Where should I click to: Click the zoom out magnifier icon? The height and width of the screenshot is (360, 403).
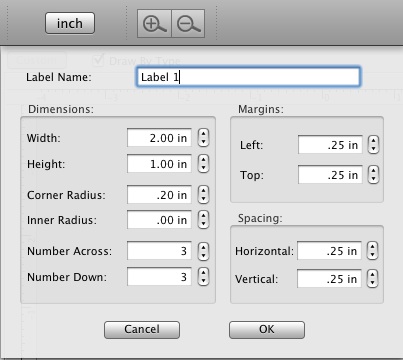[188, 24]
